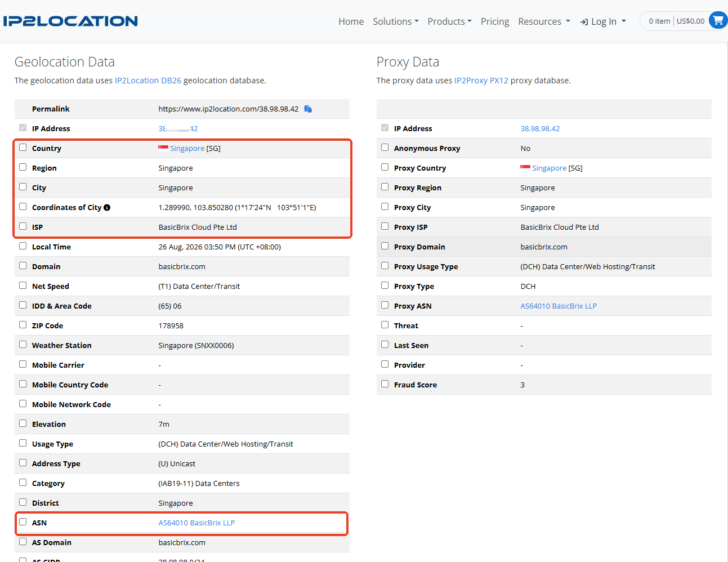
Task: Click the Local Time value 26 Aug, 2026
Action: pos(220,247)
